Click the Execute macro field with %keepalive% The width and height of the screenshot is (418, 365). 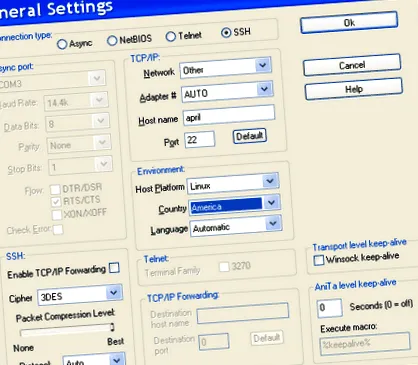(x=365, y=343)
